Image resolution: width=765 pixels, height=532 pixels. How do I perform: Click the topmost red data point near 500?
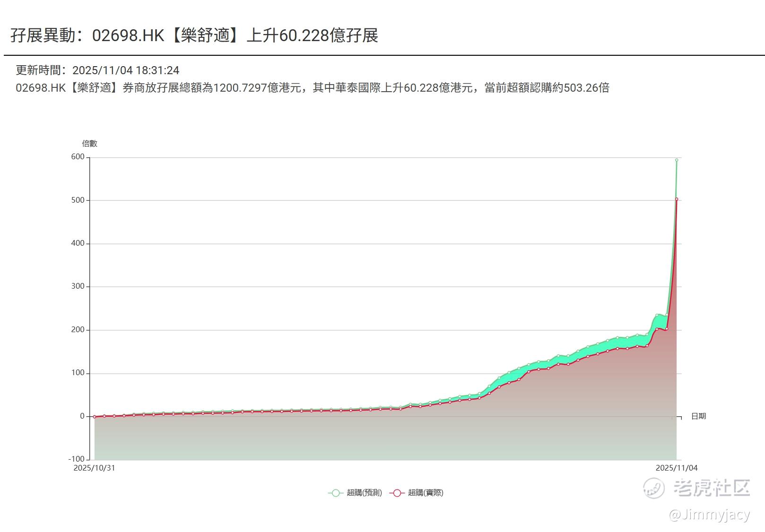[x=677, y=199]
